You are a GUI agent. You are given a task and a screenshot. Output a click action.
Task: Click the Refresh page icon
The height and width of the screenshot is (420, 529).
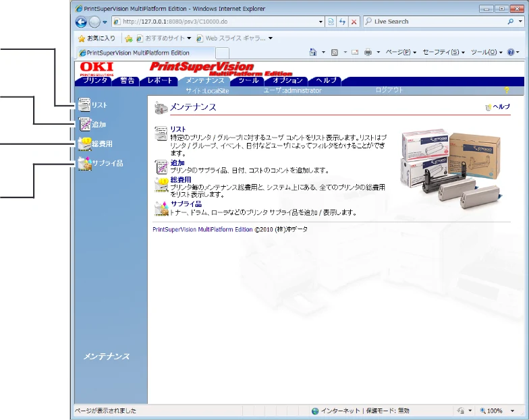click(x=343, y=22)
